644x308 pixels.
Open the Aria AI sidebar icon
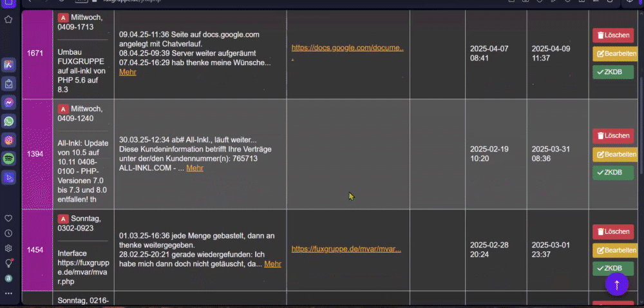click(8, 65)
